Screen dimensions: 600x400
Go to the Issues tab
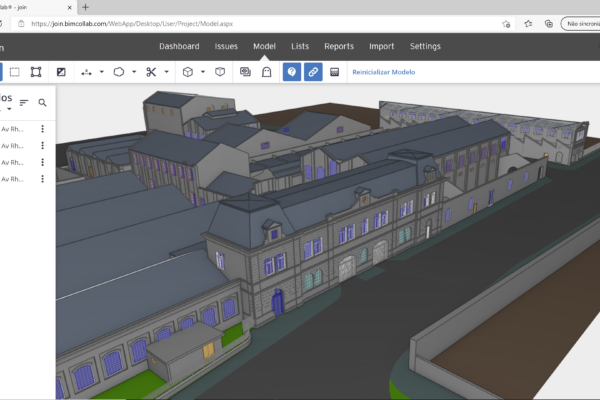pos(226,46)
